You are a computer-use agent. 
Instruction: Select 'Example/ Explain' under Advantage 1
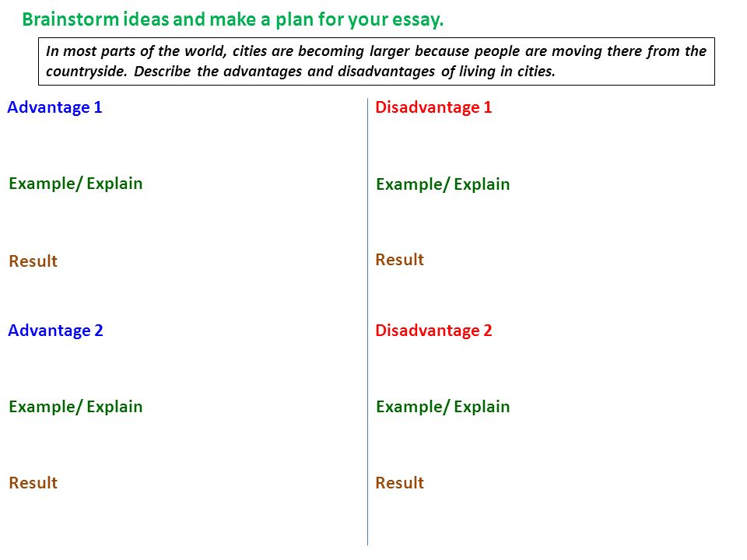(x=75, y=184)
